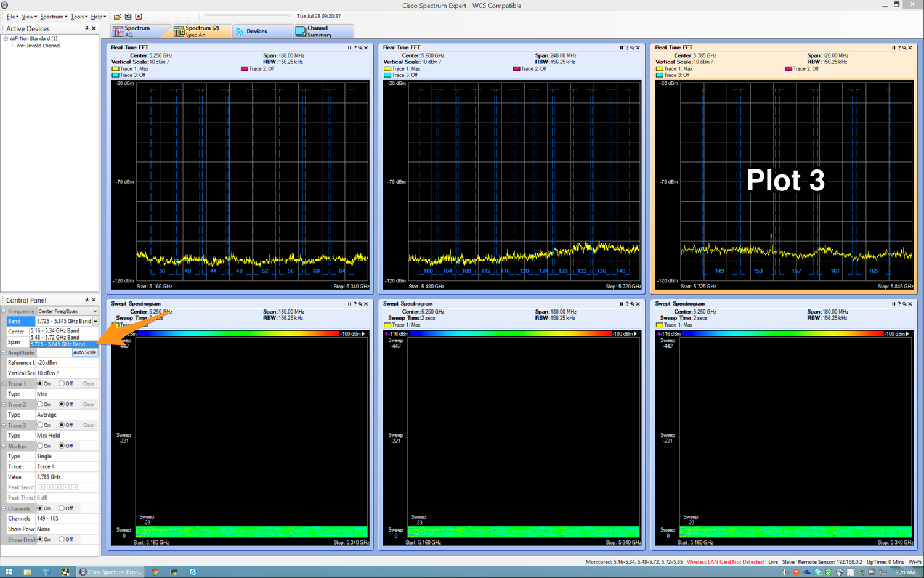Viewport: 924px width, 578px height.
Task: Open Cisco Spectrum Expert taskbar button
Action: [111, 572]
